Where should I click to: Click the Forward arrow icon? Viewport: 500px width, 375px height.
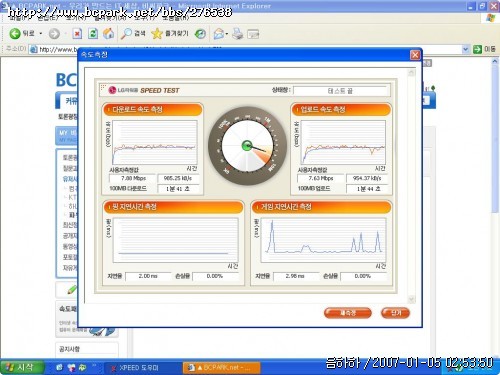coord(54,34)
